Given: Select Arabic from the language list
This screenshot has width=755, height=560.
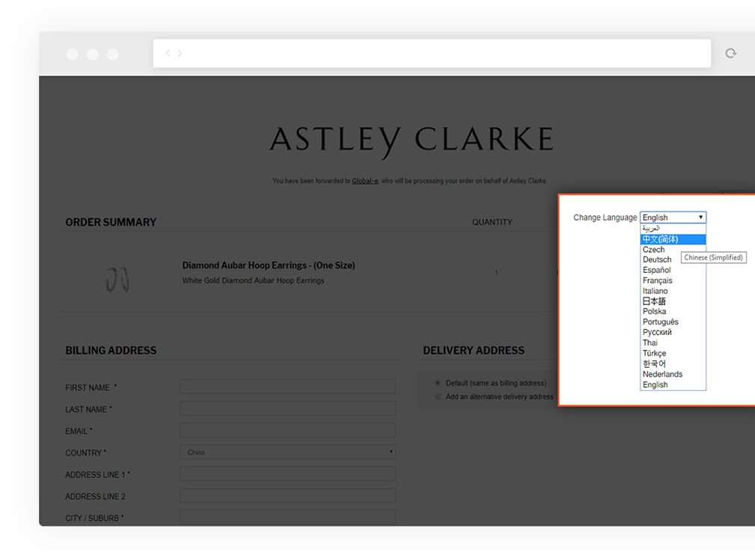Looking at the screenshot, I should point(673,229).
